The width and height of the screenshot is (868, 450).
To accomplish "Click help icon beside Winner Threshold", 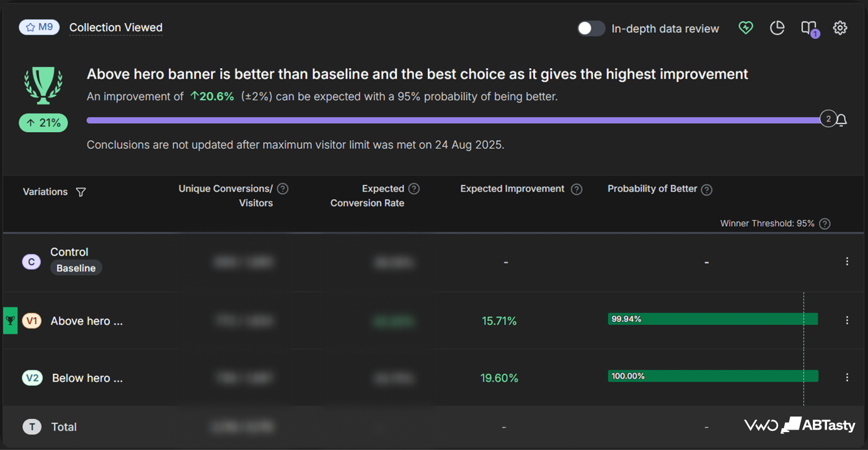I will pyautogui.click(x=825, y=224).
